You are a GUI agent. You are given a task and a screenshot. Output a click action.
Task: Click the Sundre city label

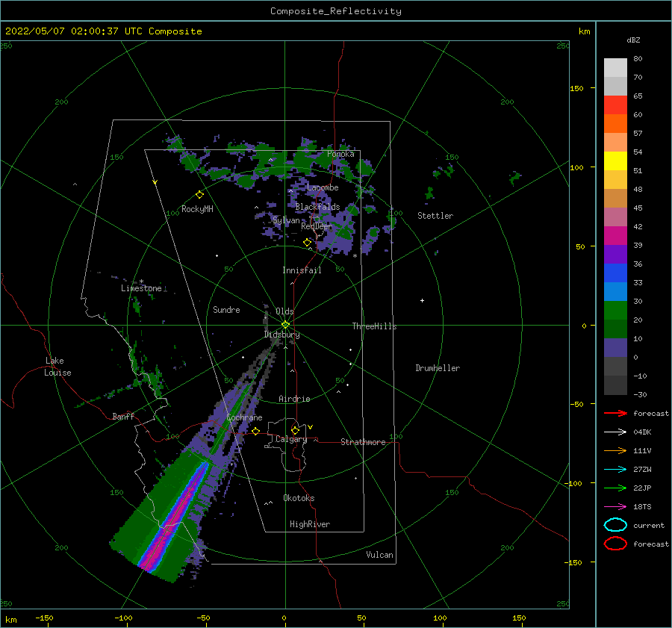click(226, 310)
